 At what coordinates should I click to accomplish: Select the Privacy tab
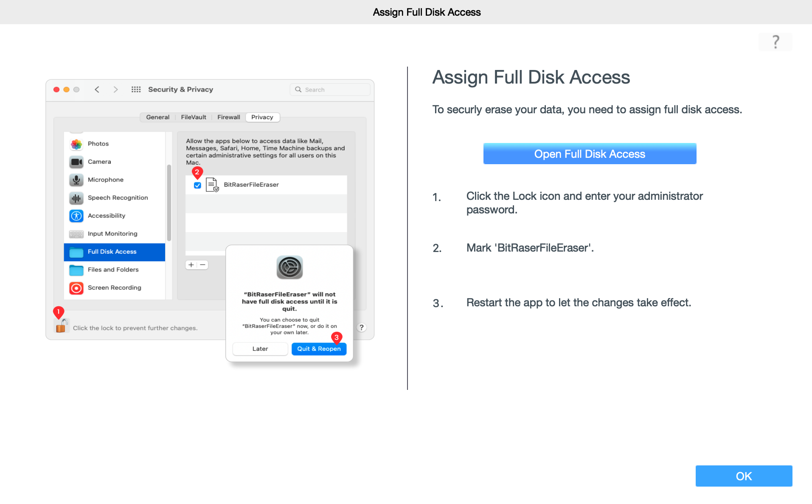point(262,117)
